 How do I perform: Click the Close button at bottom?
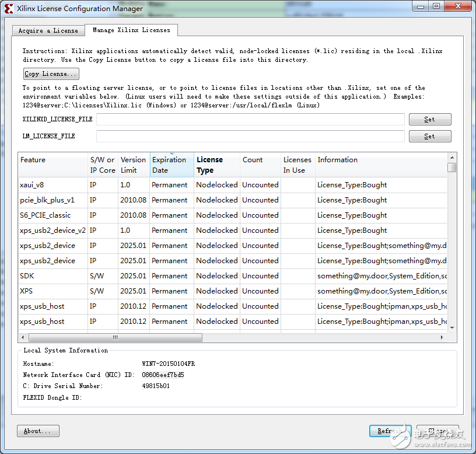pos(437,431)
